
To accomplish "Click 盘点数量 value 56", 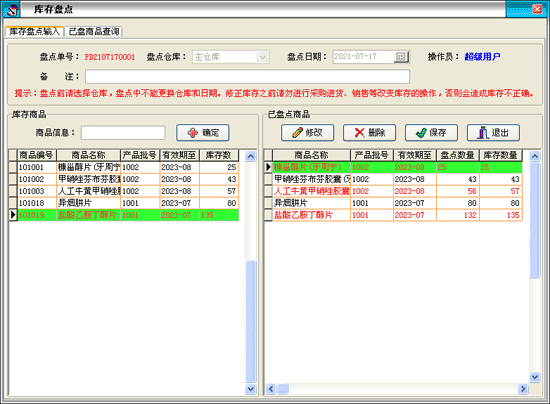I will (x=472, y=191).
